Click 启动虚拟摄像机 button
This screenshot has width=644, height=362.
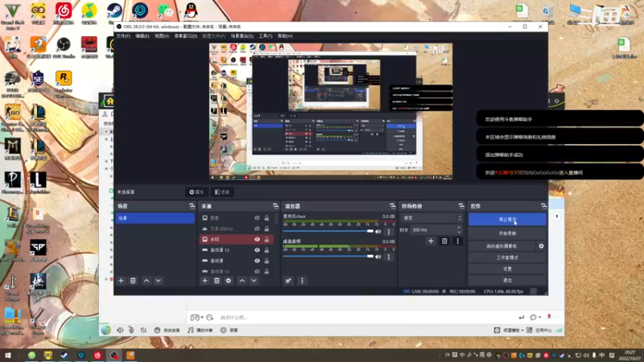pos(502,246)
